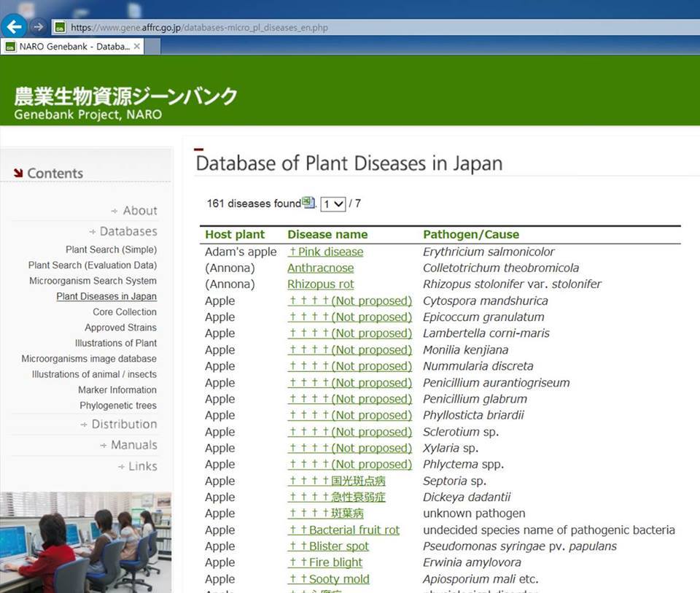Click the Genebank Project, NARO logo
The height and width of the screenshot is (593, 700).
(125, 103)
